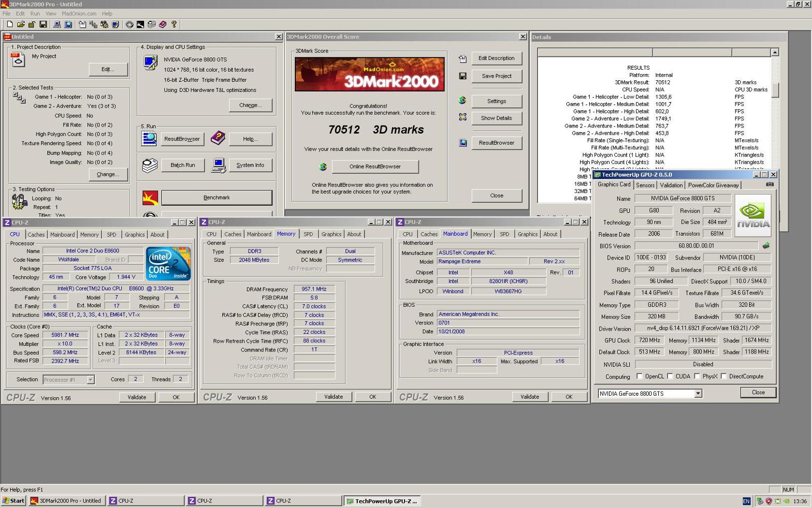Click the Edit description toolbar icon
The width and height of the screenshot is (812, 508).
tap(82, 24)
